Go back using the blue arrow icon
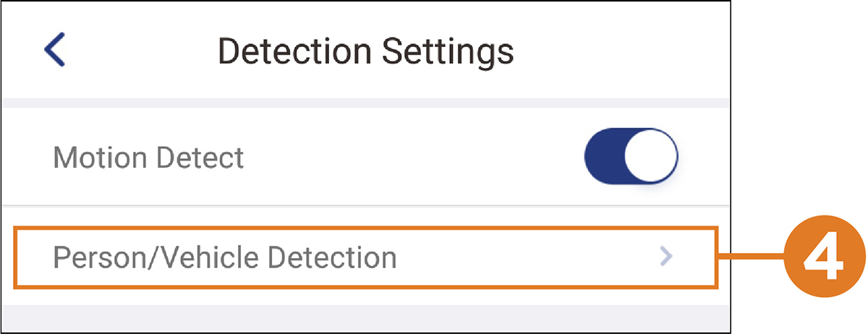 [x=54, y=51]
